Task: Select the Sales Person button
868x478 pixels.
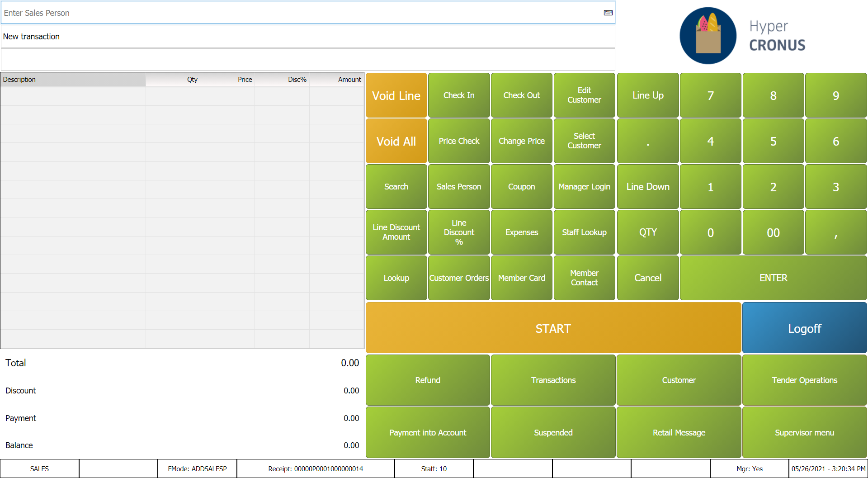Action: tap(458, 187)
